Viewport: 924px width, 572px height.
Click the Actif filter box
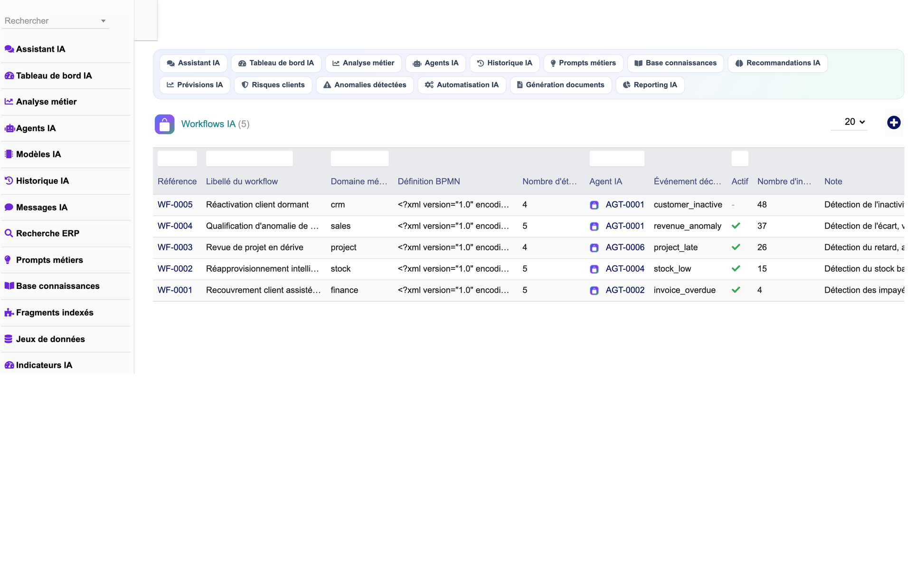[x=740, y=159]
